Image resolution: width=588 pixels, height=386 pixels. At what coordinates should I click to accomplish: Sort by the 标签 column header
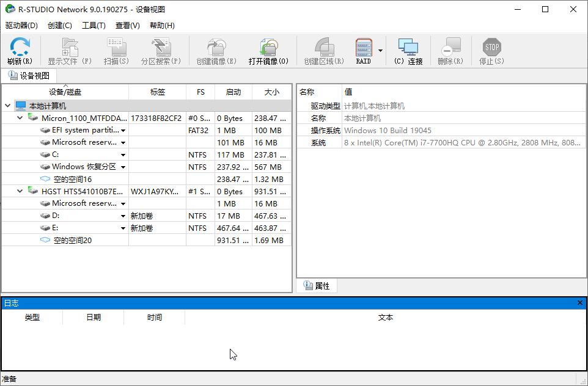pos(158,92)
